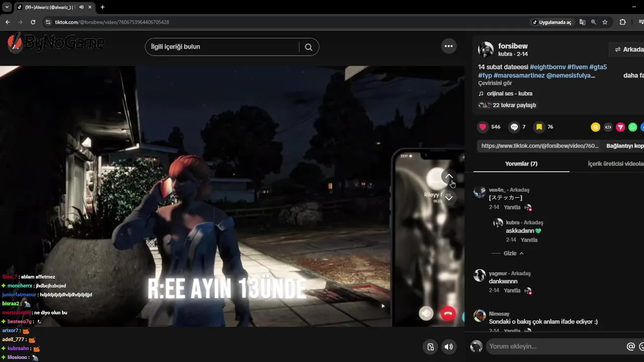644x362 pixels.
Task: Mute the tab via speaker icon
Action: [x=82, y=7]
